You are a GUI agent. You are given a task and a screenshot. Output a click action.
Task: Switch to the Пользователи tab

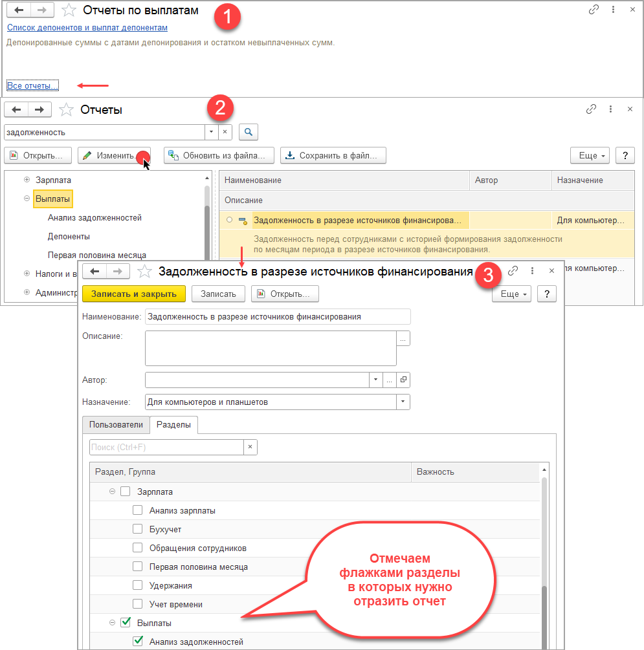[116, 425]
